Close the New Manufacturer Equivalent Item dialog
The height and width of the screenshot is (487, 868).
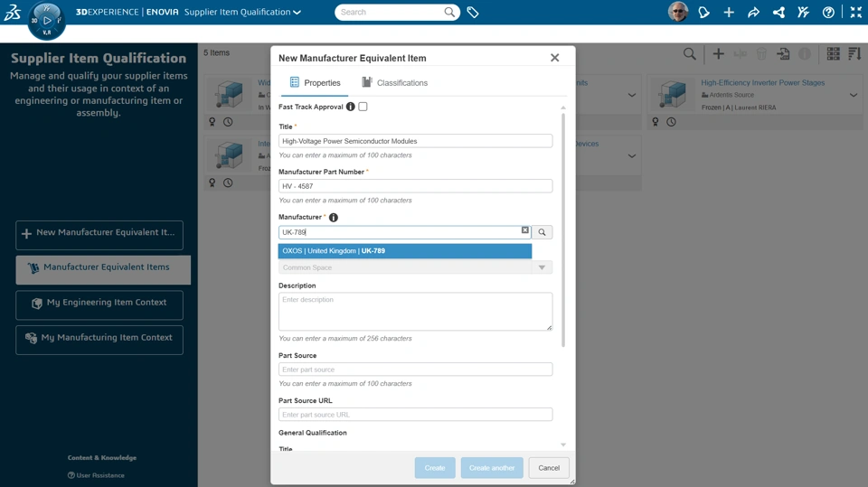point(554,58)
